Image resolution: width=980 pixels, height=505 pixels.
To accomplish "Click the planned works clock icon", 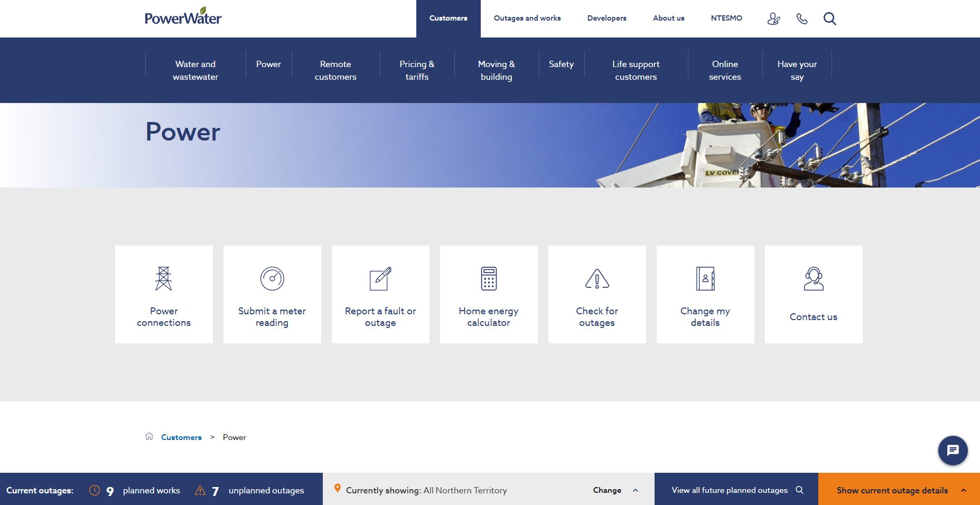I will pyautogui.click(x=95, y=490).
